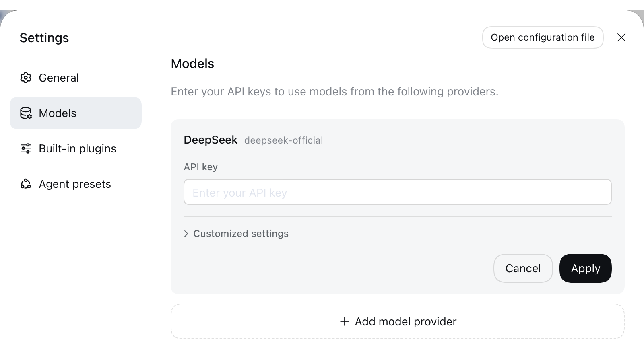Open configuration file button
644x362 pixels.
543,37
